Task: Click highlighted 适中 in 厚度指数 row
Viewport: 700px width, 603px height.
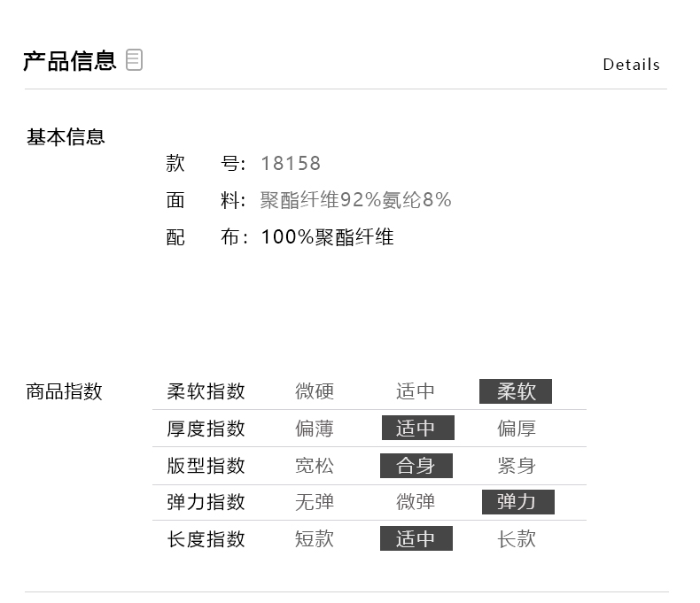Action: tap(417, 429)
